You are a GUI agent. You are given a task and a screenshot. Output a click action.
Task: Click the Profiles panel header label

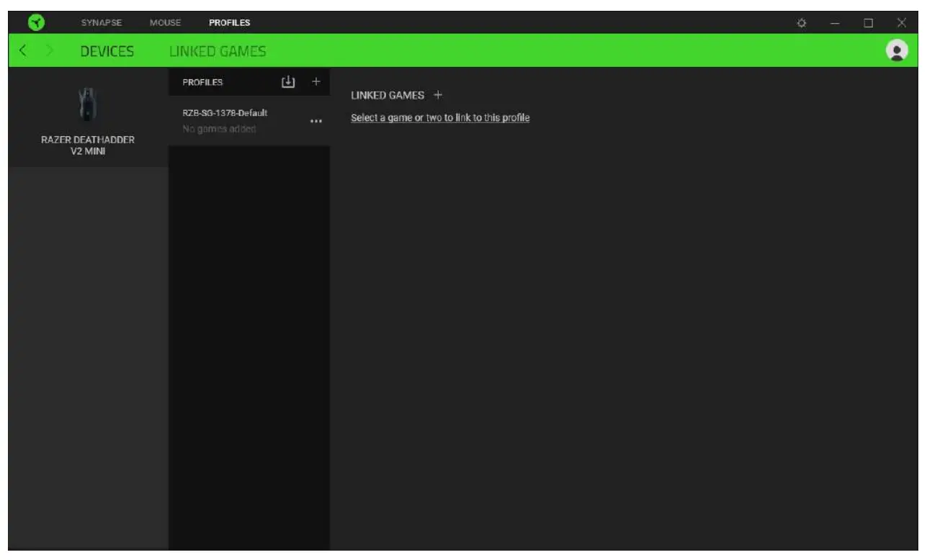point(202,82)
